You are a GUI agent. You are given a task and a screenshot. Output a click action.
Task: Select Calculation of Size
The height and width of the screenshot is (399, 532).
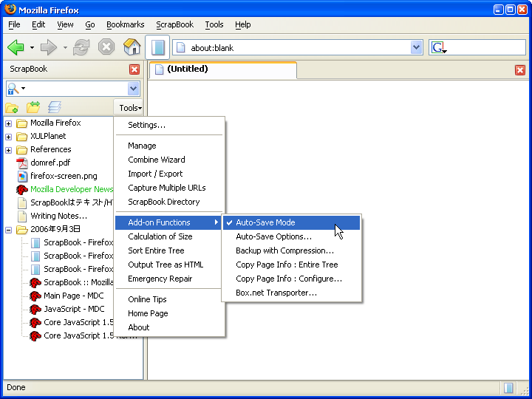pos(169,236)
